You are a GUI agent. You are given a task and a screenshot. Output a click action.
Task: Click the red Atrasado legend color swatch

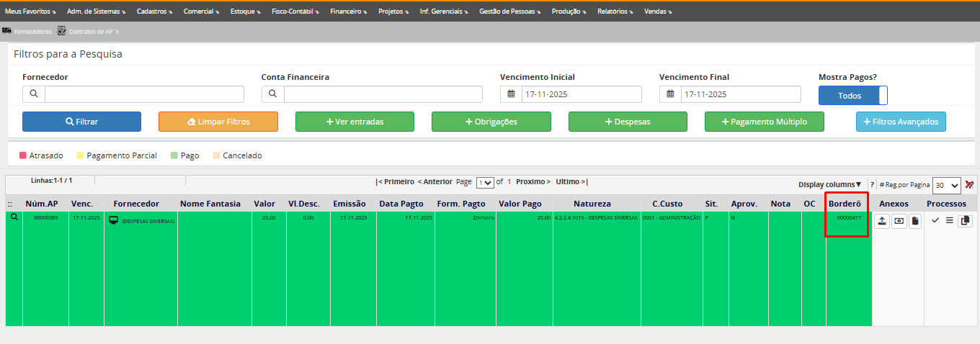[23, 155]
